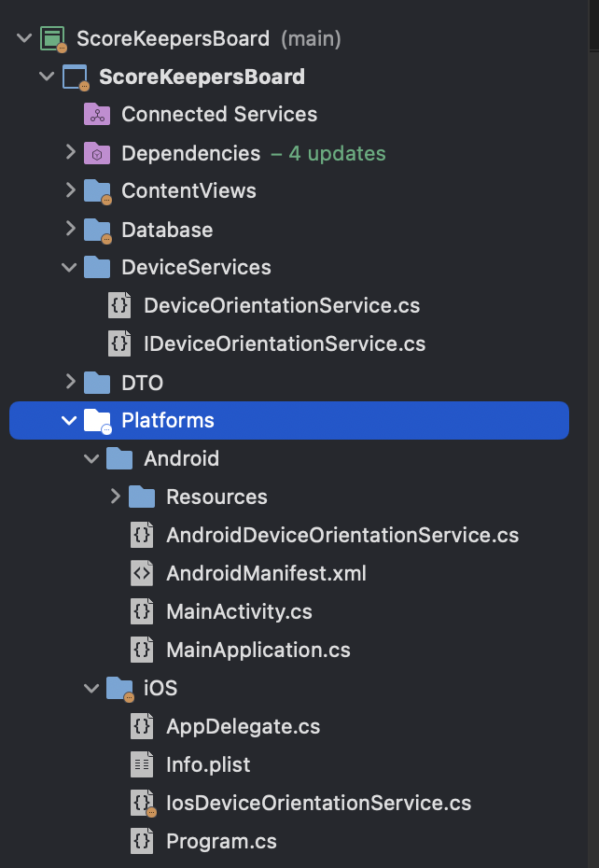
Task: Collapse the DeviceServices folder
Action: (x=69, y=268)
